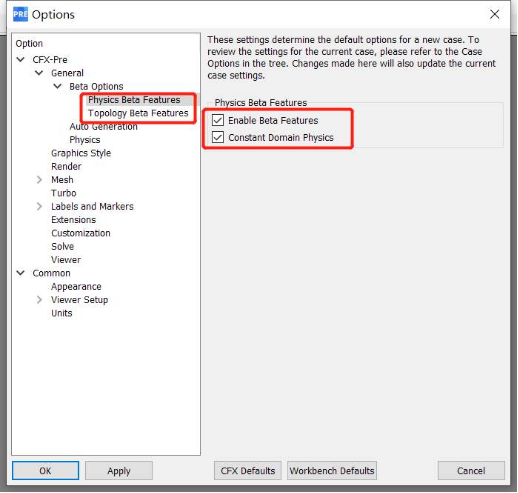Click the OK button
The width and height of the screenshot is (518, 493).
click(x=45, y=471)
